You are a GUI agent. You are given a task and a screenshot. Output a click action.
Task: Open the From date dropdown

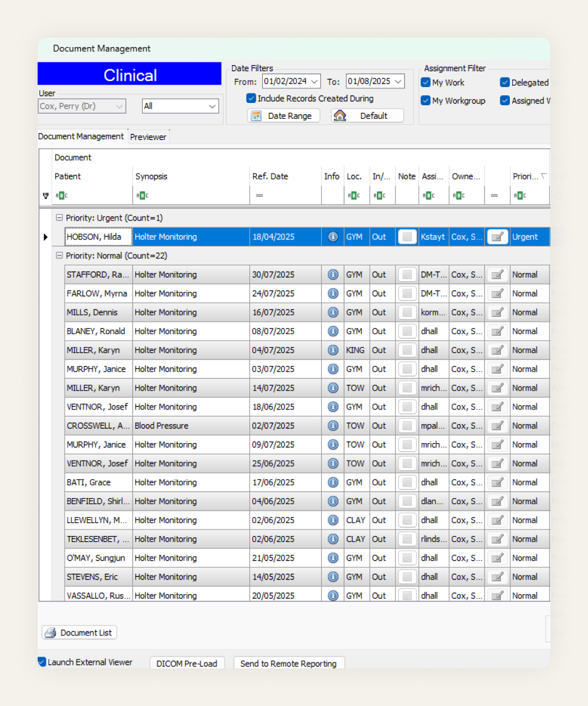click(x=315, y=82)
